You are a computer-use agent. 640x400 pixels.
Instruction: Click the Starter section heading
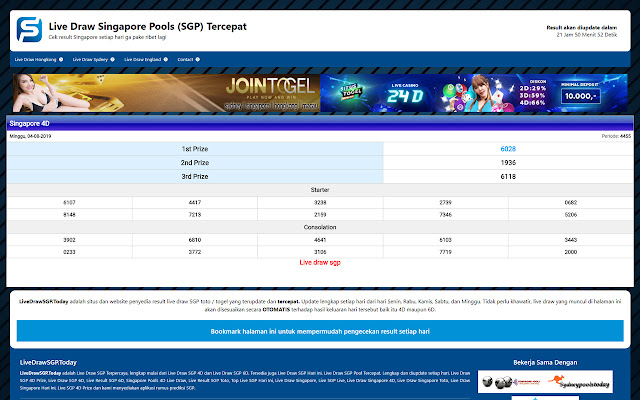coord(320,190)
